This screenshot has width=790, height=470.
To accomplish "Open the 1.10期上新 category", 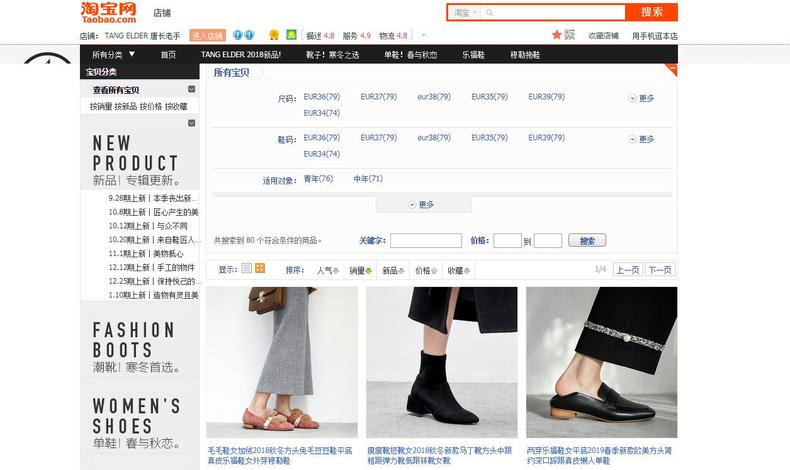I will (153, 295).
